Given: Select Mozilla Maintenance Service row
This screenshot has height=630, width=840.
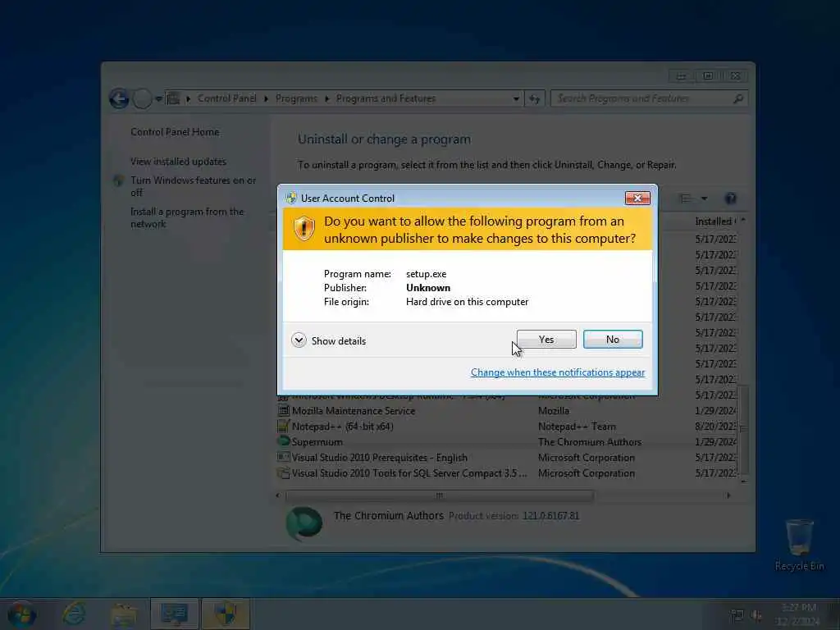Looking at the screenshot, I should point(507,411).
